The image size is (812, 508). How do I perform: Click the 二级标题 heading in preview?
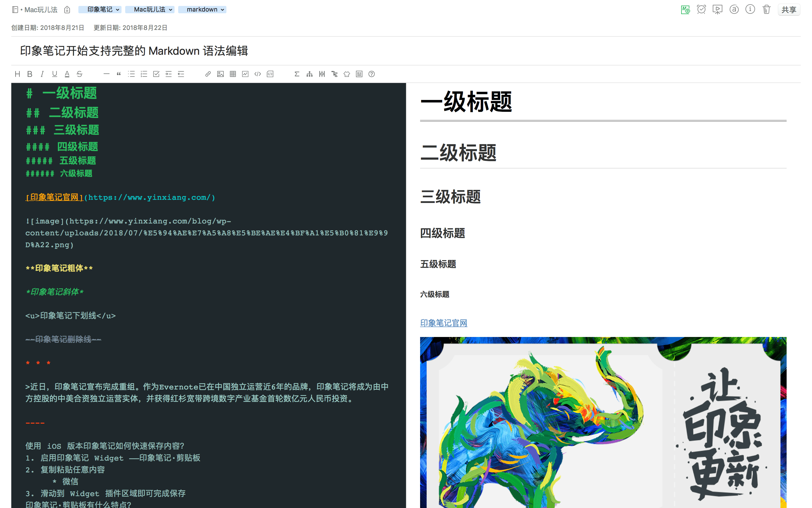click(x=458, y=153)
